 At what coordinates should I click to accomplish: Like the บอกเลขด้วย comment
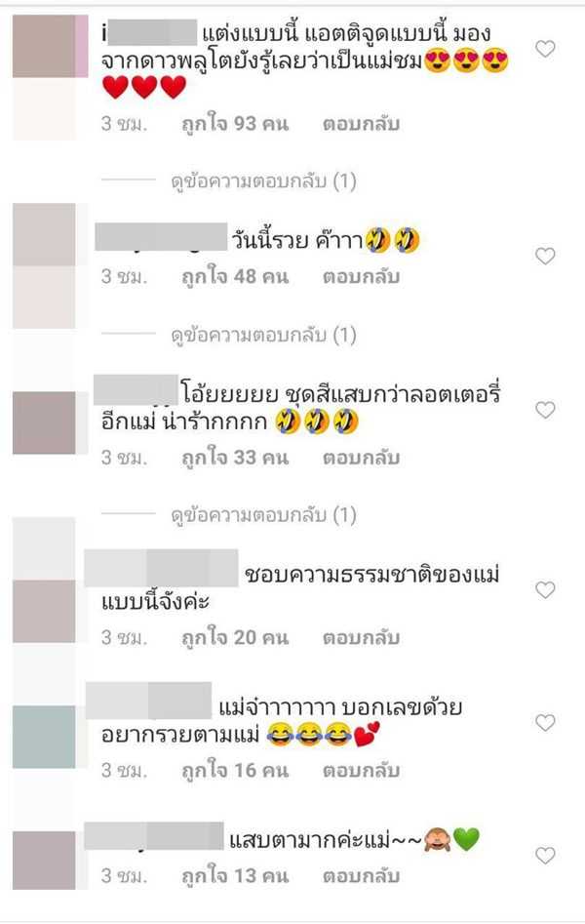[x=545, y=722]
